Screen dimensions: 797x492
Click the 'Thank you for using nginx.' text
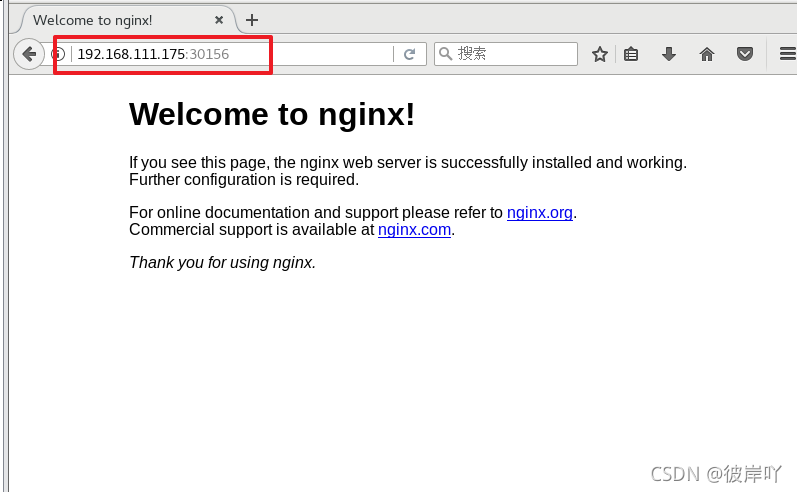coord(223,262)
